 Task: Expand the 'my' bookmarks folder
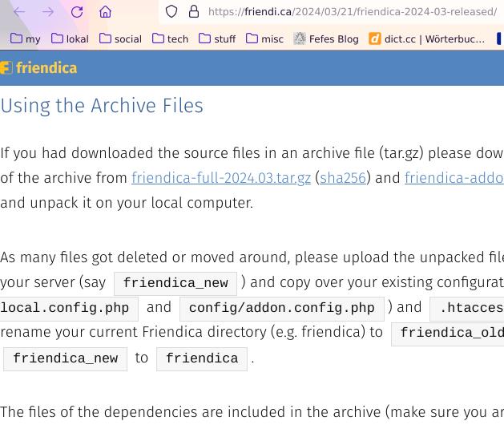coord(25,38)
